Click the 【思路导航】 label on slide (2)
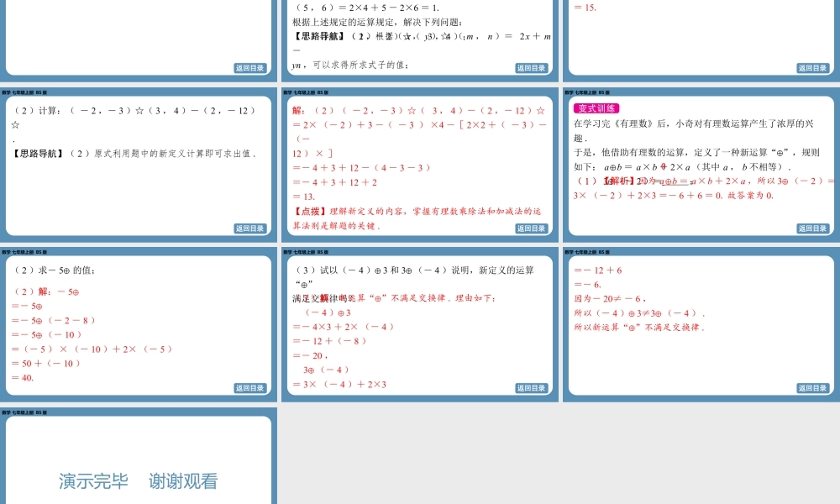The image size is (840, 504). (x=34, y=151)
